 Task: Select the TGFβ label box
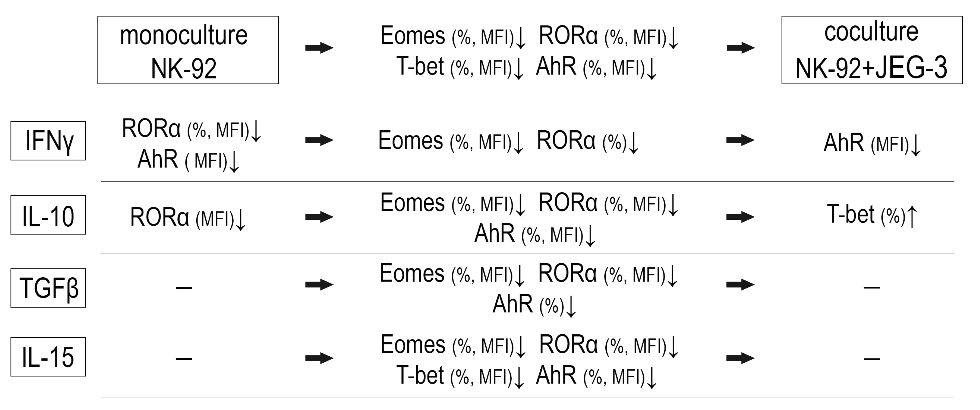coord(48,288)
